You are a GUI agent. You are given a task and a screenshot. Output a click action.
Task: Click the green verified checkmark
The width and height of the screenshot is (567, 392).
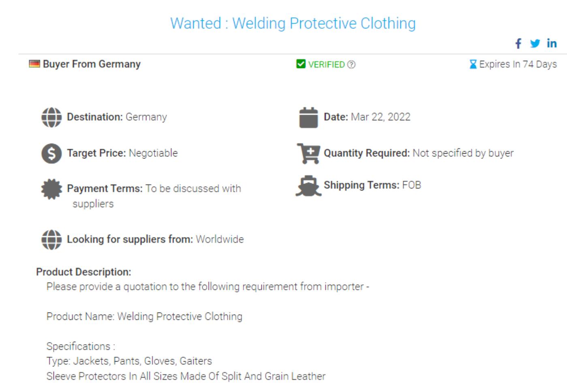click(301, 64)
